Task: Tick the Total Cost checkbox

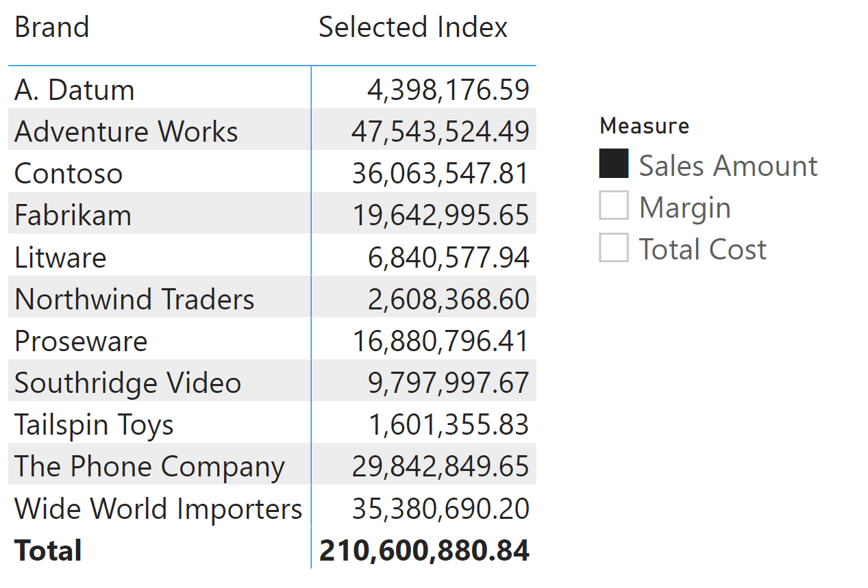Action: click(613, 248)
